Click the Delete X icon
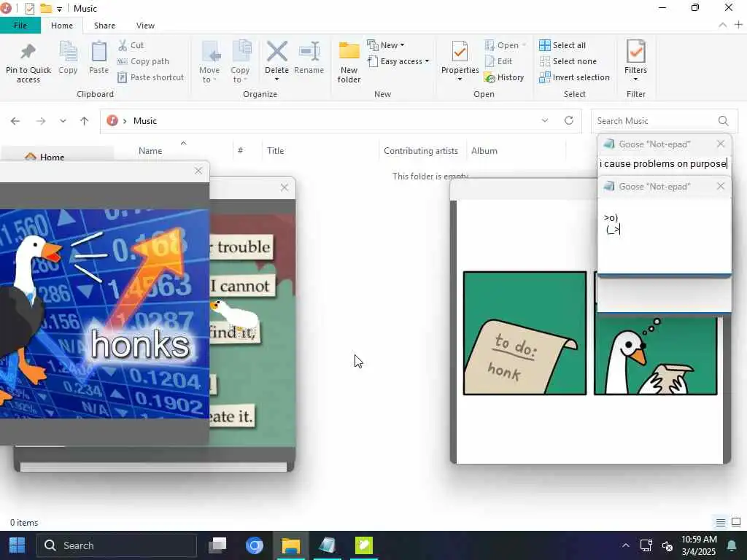 [276, 52]
